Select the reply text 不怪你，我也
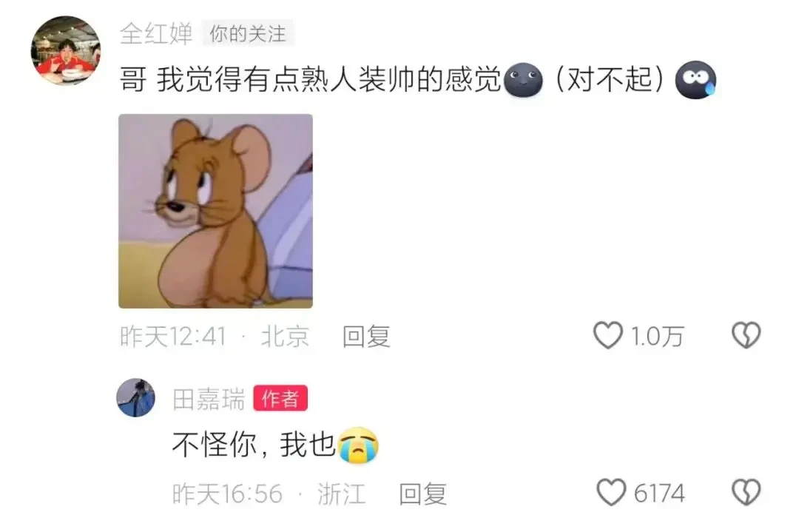Screen dimensions: 799x532 [x=275, y=445]
